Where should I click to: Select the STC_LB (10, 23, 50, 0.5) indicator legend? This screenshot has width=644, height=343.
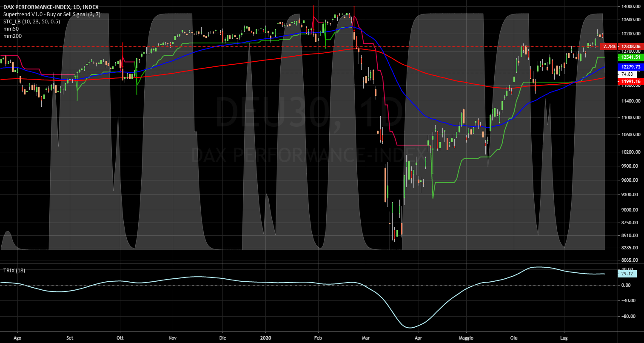click(32, 21)
